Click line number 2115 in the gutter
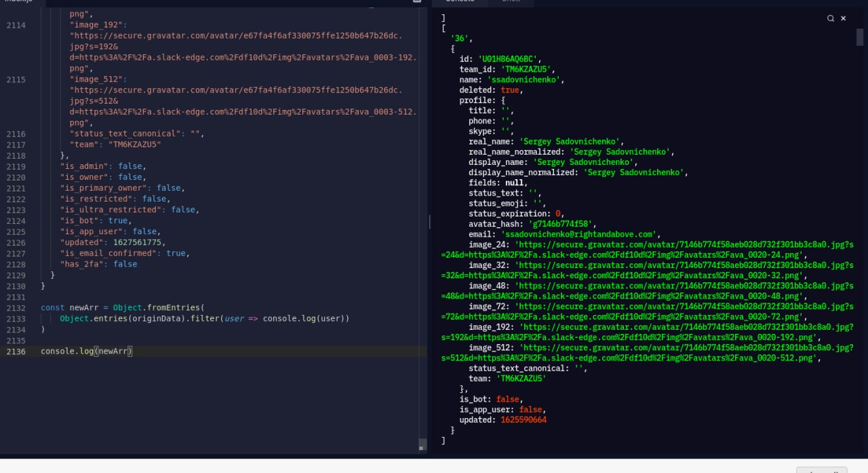Viewport: 868px width, 473px height. tap(15, 79)
